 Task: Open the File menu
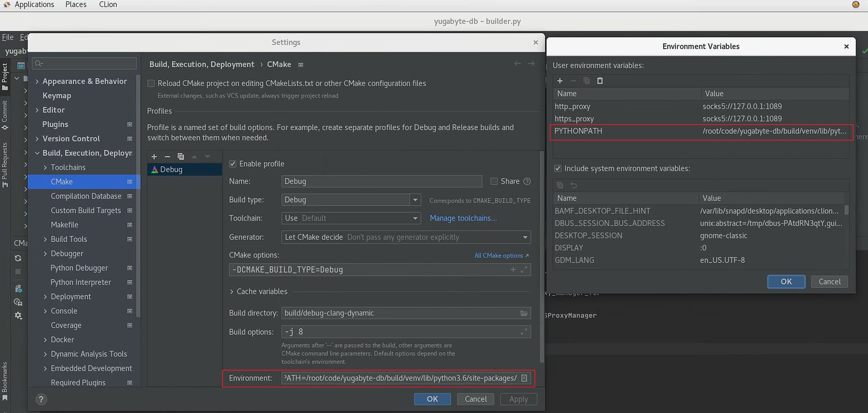coord(8,37)
